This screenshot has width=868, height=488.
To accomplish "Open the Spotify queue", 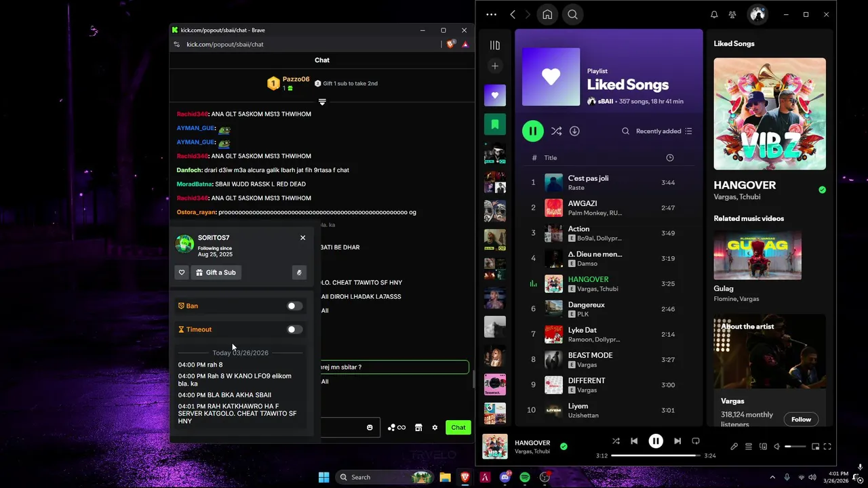I will (x=749, y=447).
